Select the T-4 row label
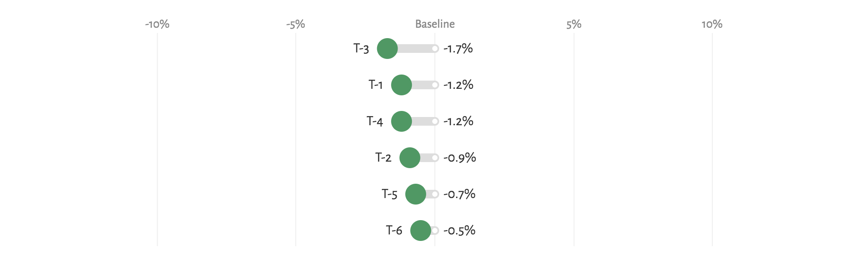Image resolution: width=868 pixels, height=260 pixels. coord(375,121)
